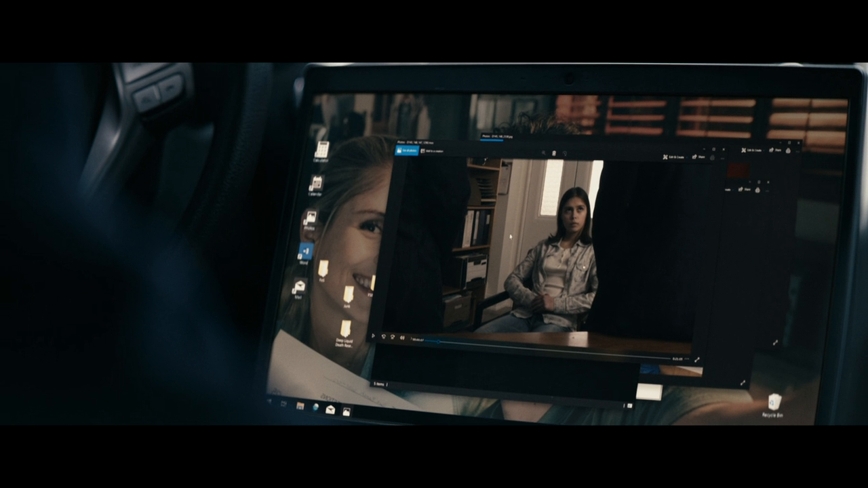The image size is (868, 488).
Task: Click the zoom magnifier icon in toolbar
Action: click(543, 154)
